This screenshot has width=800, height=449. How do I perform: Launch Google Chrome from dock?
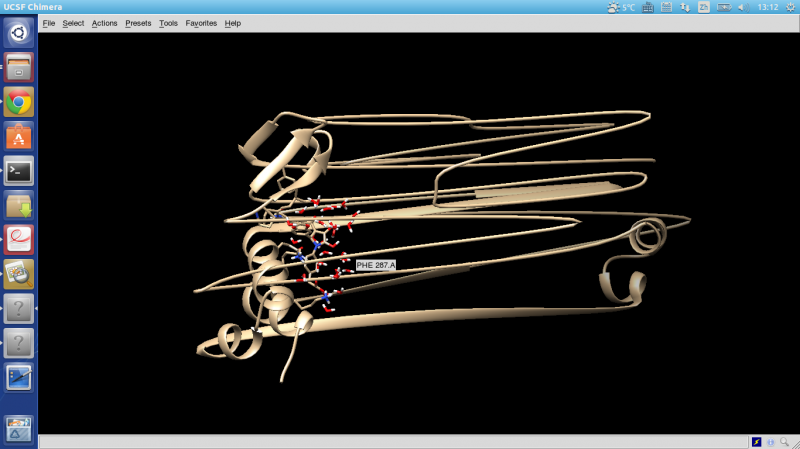click(19, 102)
